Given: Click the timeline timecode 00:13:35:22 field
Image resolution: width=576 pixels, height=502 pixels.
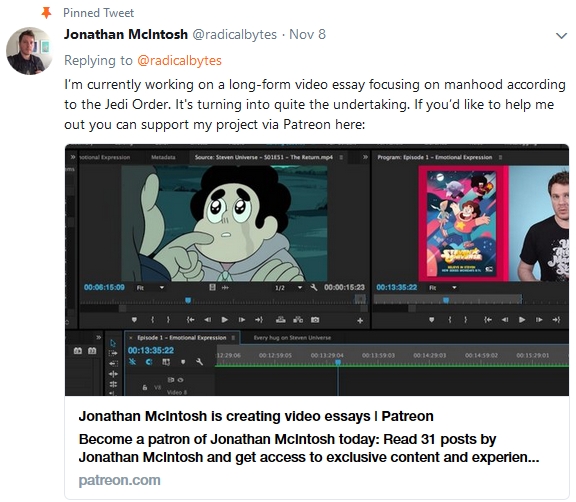Looking at the screenshot, I should pos(151,351).
